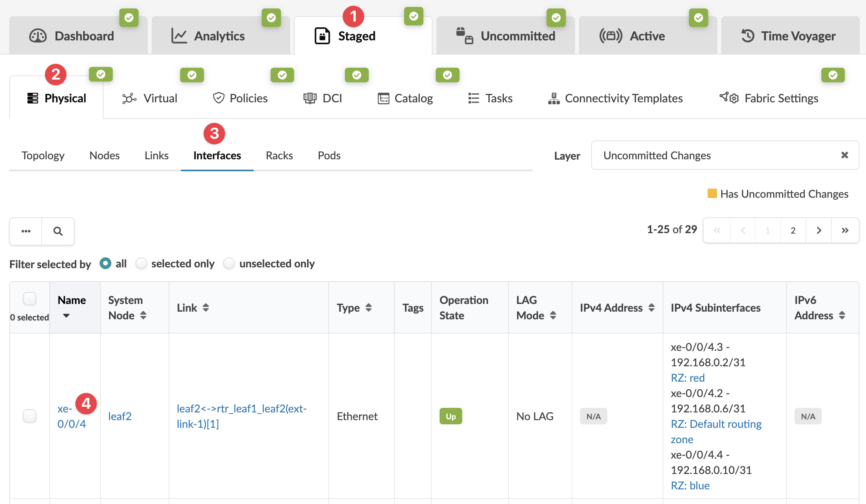Clear the Uncommitted Changes layer selection

(x=844, y=155)
